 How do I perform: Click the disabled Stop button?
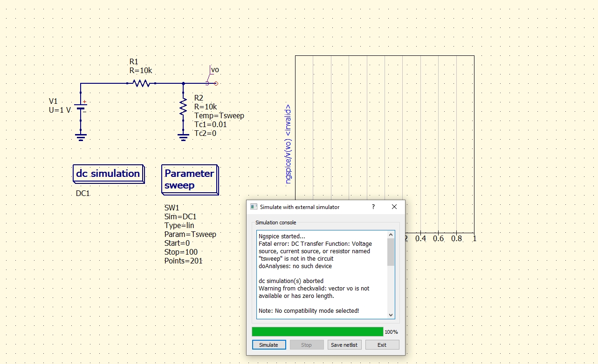[306, 344]
